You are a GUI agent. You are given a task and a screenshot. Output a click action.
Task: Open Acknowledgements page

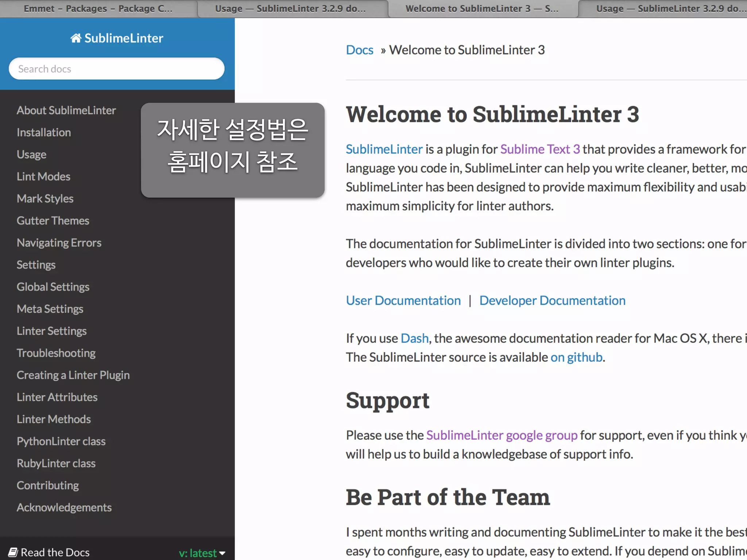pyautogui.click(x=64, y=507)
